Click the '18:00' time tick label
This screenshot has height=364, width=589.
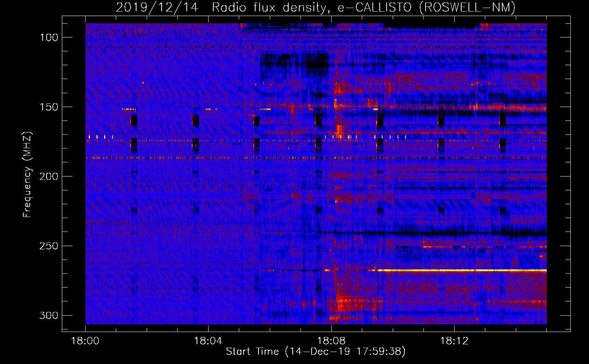85,341
